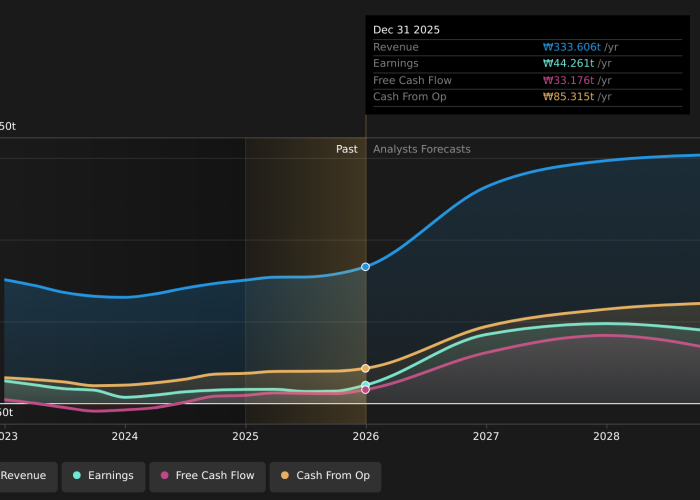The width and height of the screenshot is (700, 500).
Task: Click the Past label on the chart
Action: tap(346, 150)
